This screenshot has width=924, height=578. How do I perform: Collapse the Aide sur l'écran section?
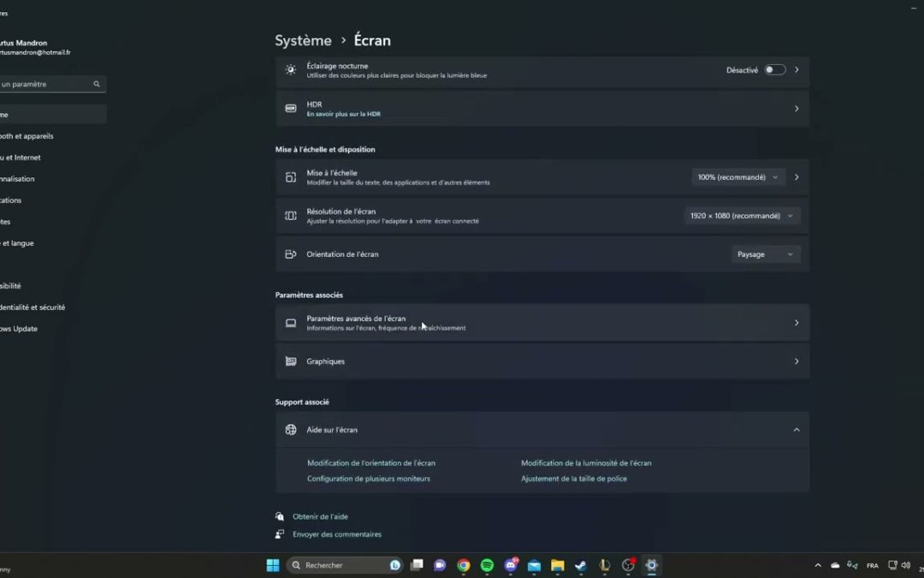point(797,430)
